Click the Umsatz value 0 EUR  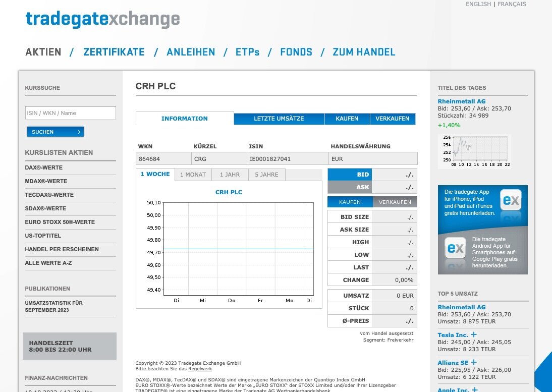click(x=405, y=296)
